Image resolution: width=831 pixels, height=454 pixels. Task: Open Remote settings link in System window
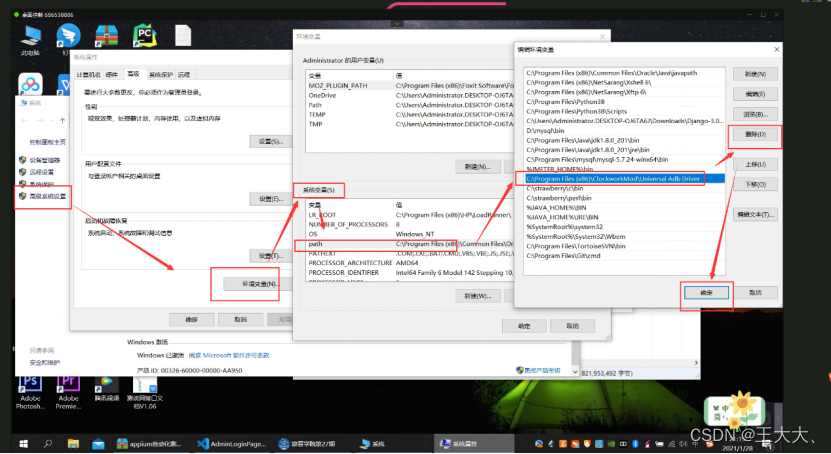(x=41, y=172)
